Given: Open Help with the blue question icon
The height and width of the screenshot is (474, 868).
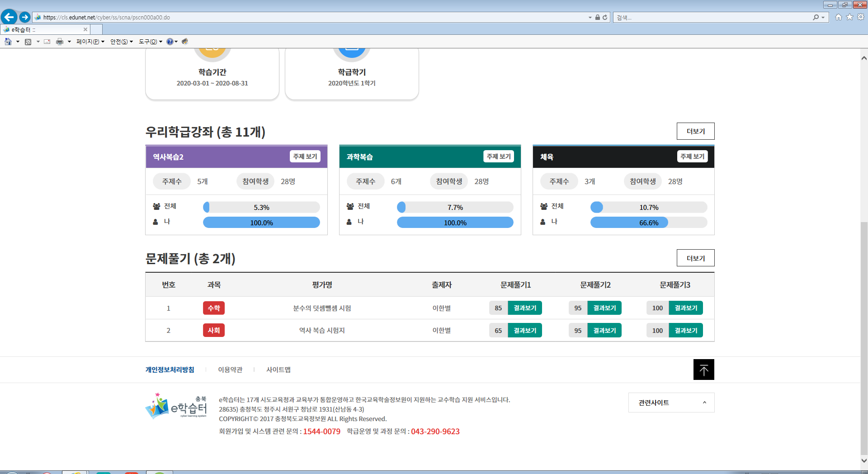Looking at the screenshot, I should coord(170,42).
